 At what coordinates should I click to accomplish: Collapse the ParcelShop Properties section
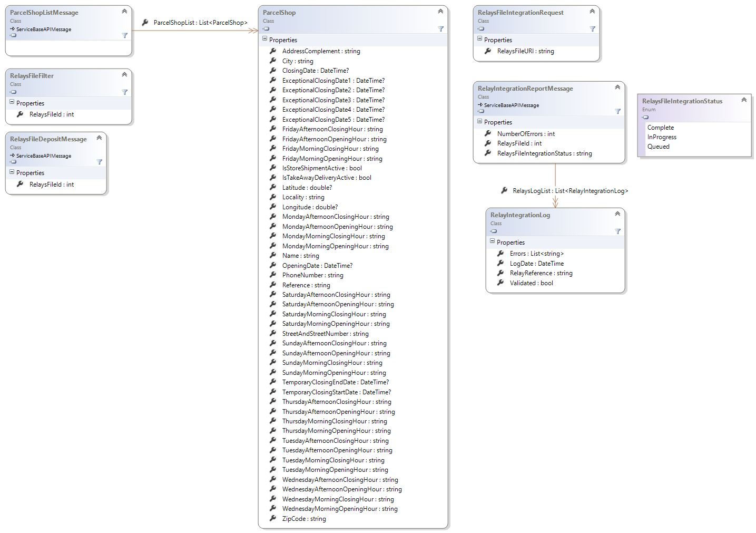(x=264, y=40)
